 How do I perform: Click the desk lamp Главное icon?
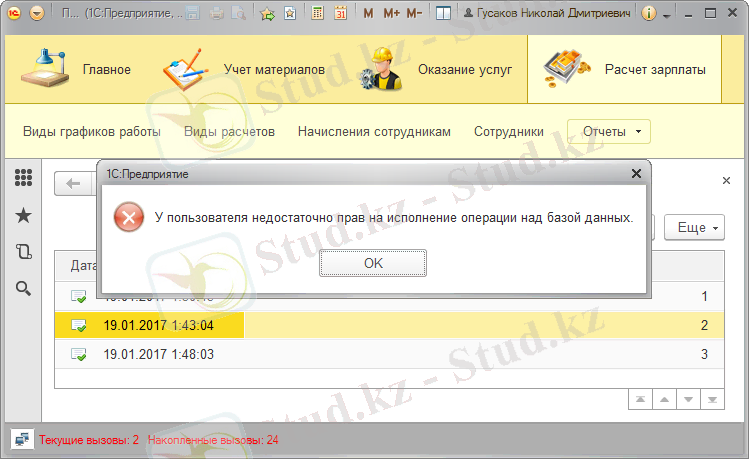(44, 67)
